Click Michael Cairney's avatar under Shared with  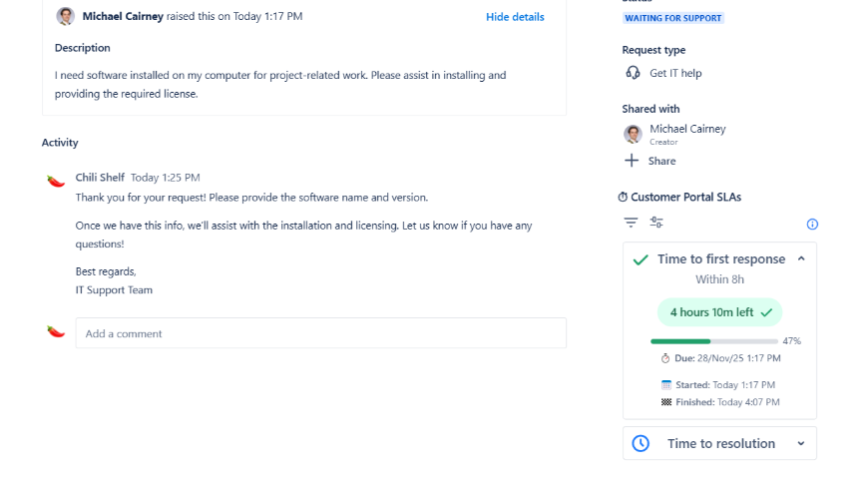click(633, 134)
